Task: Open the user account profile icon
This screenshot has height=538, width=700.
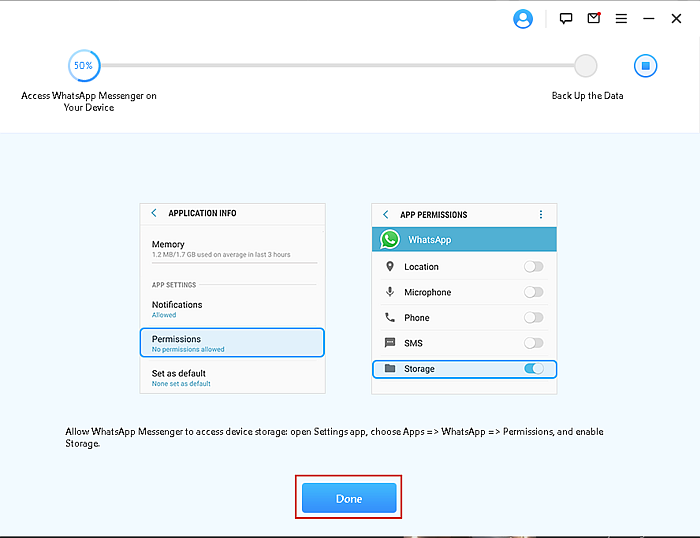Action: (x=523, y=19)
